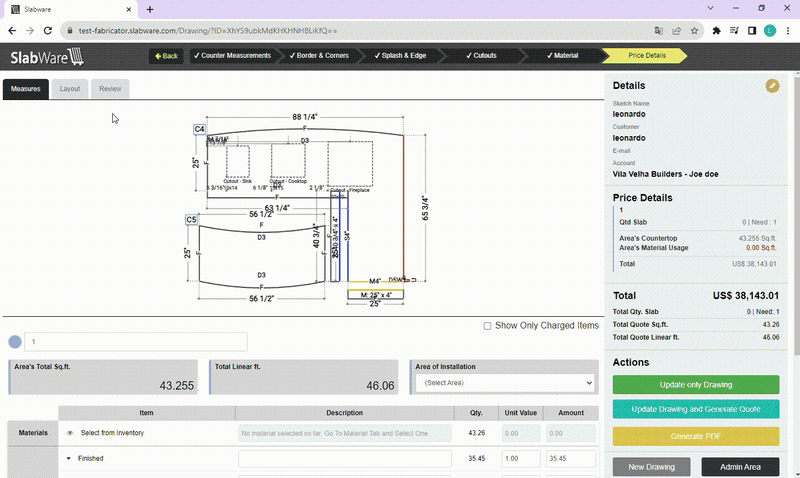Click the Finished amount field 35.45

click(x=570, y=459)
